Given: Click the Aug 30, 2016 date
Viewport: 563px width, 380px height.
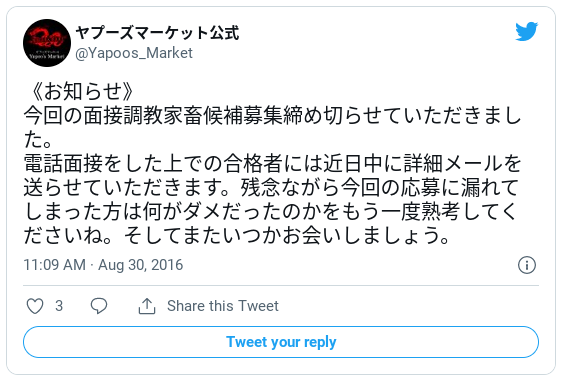Looking at the screenshot, I should pyautogui.click(x=140, y=265).
